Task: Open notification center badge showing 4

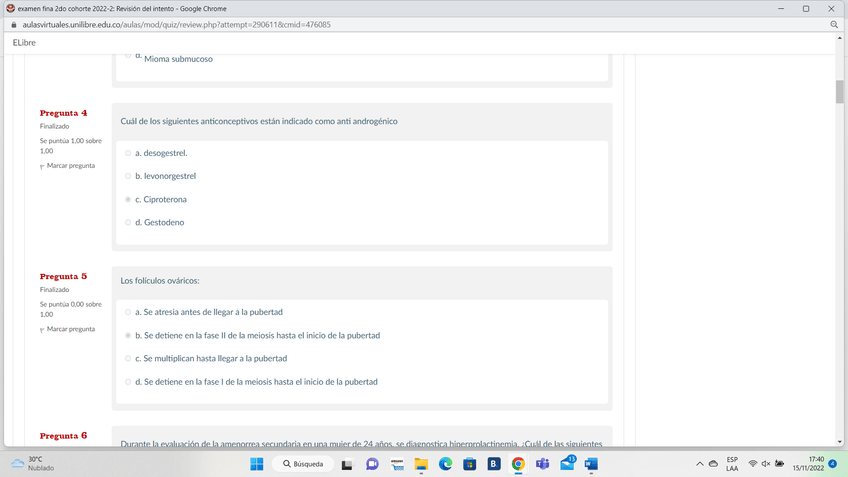Action: click(833, 464)
